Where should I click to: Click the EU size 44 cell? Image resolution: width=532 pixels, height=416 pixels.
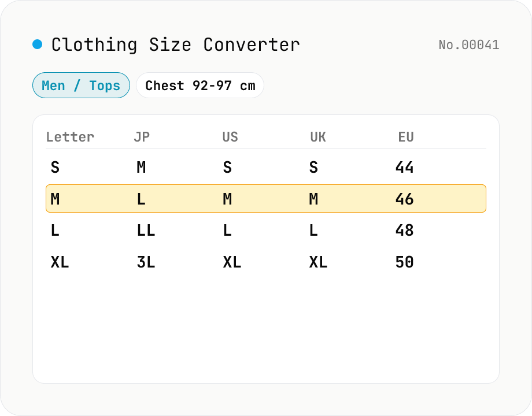tap(404, 167)
